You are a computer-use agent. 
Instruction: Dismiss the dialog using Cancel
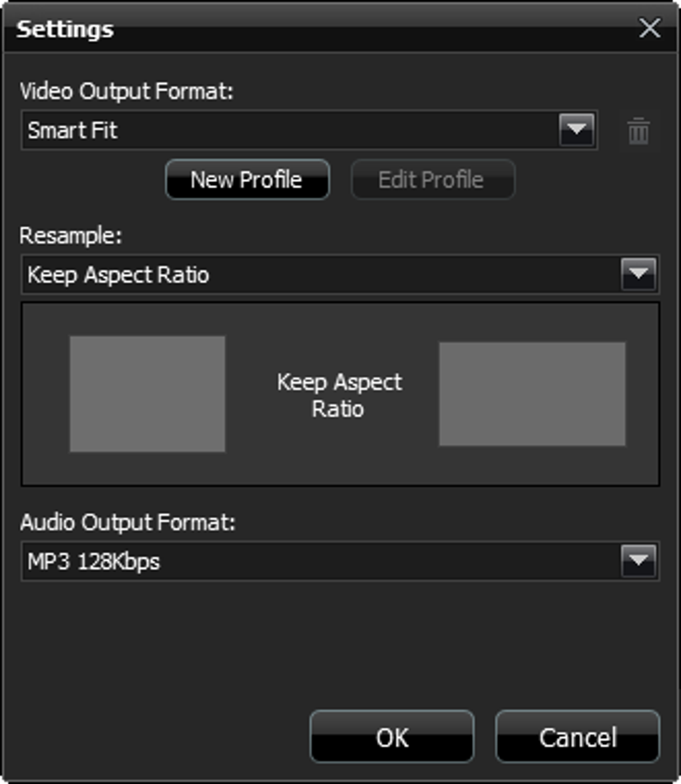click(x=578, y=737)
